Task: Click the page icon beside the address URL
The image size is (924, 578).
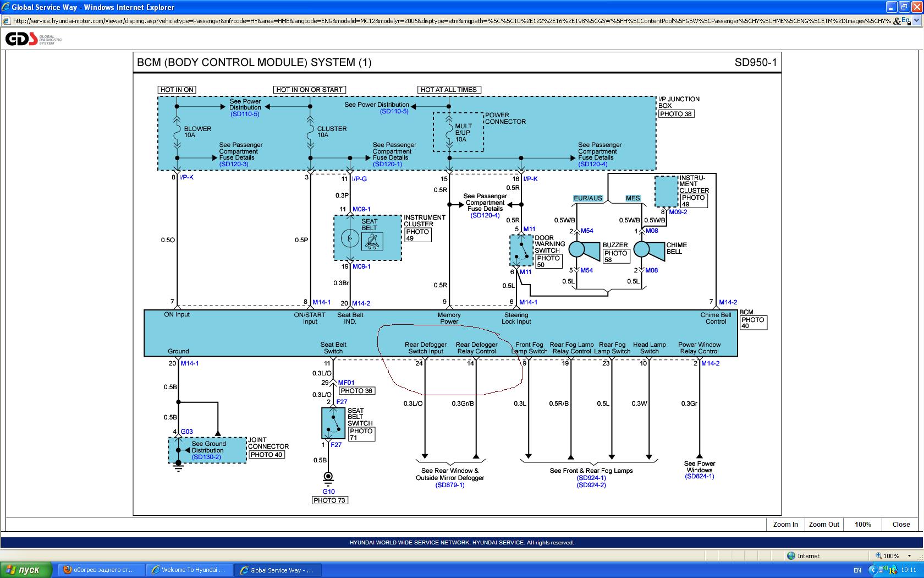Action: coord(6,21)
